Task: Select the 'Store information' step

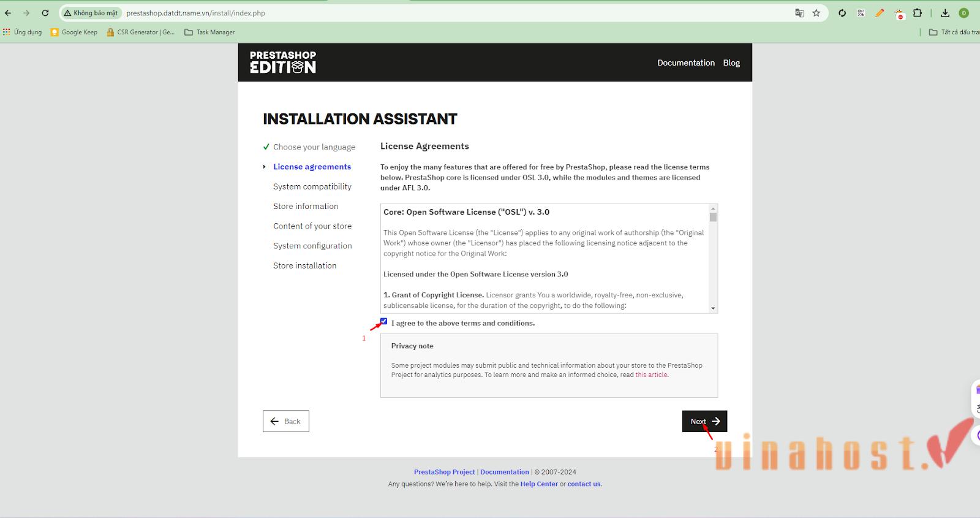Action: pos(306,206)
